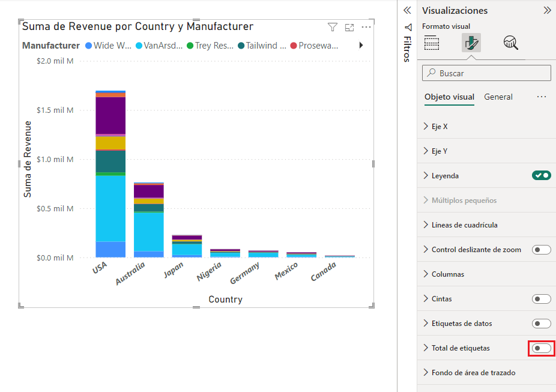This screenshot has height=392, width=556.
Task: Click the Prosewa... red legend marker
Action: [294, 46]
